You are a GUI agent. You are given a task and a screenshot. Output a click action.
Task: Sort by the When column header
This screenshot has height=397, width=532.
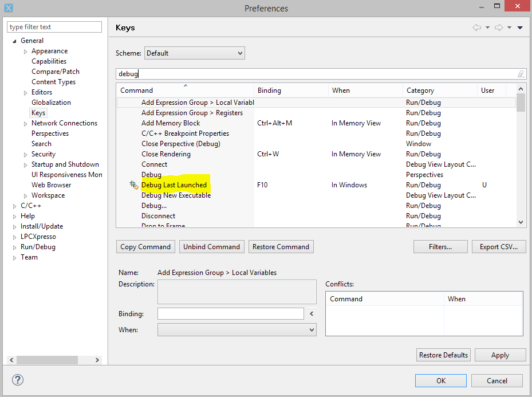click(x=366, y=91)
